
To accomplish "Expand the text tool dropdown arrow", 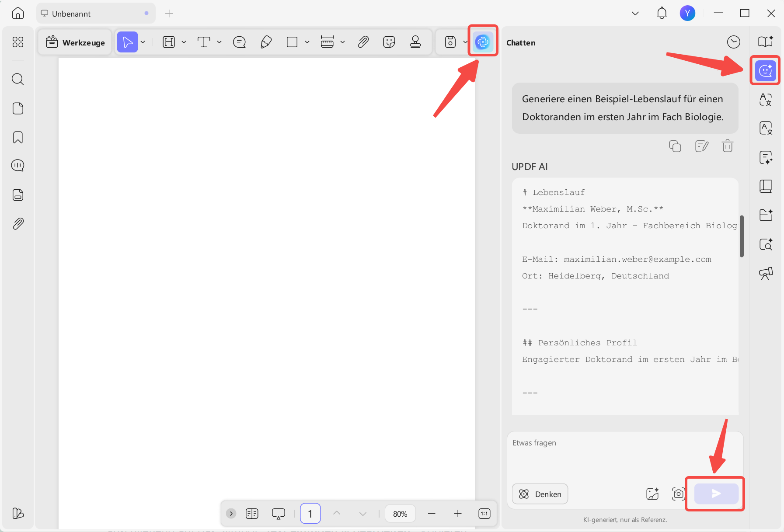I will point(220,42).
